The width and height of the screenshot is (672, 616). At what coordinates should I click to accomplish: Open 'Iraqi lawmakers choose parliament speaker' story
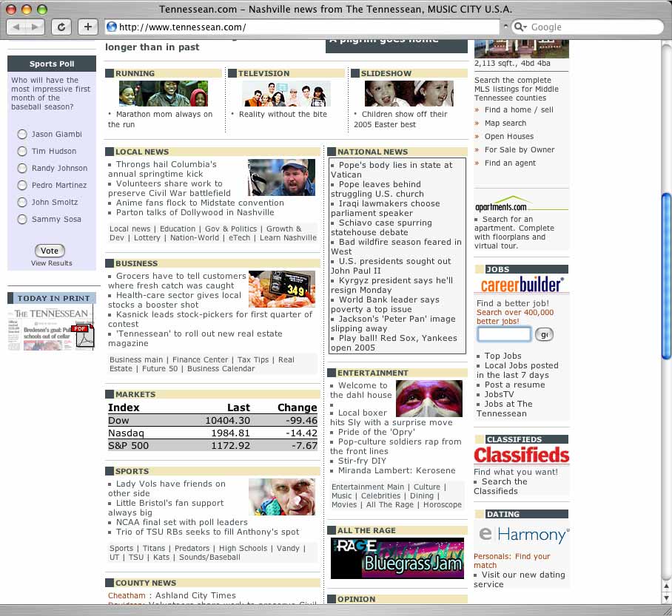[x=386, y=209]
